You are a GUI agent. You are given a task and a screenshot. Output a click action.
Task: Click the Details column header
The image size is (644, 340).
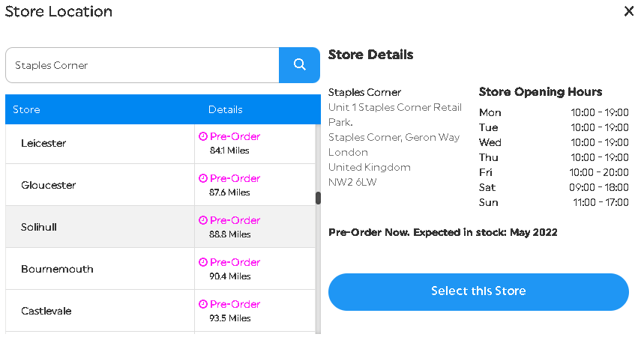click(226, 109)
